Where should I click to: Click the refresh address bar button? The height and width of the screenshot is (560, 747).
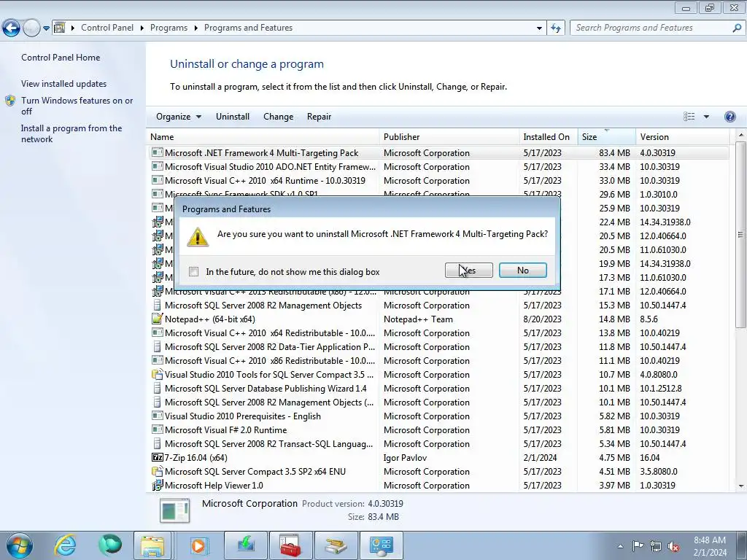click(x=555, y=28)
